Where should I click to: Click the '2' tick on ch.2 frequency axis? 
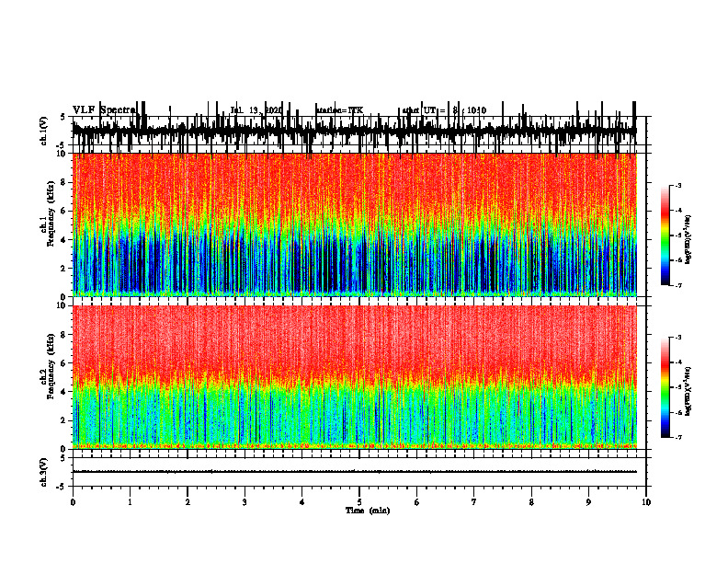coord(63,420)
